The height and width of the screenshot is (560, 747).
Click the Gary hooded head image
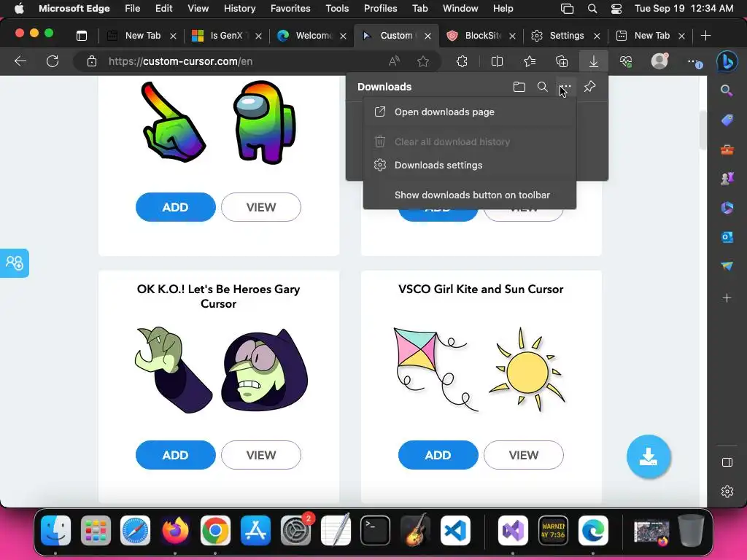coord(265,370)
